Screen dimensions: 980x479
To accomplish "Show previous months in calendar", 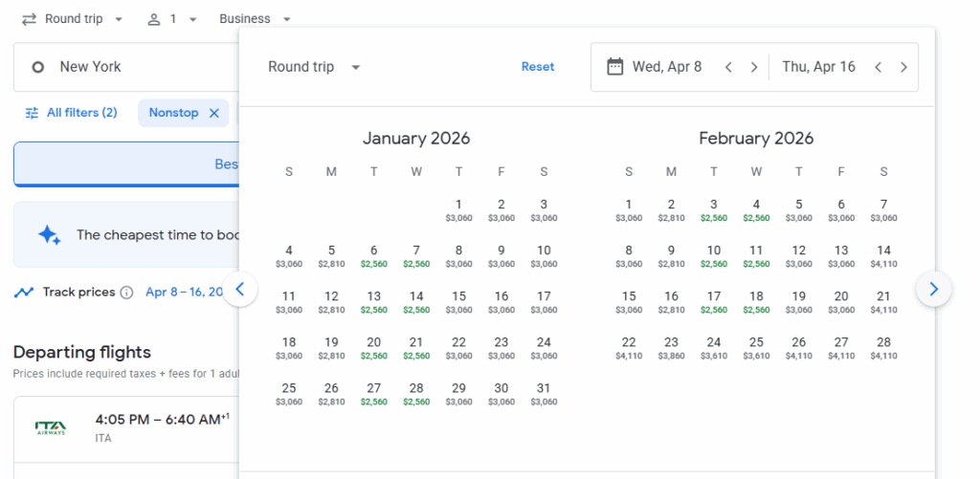I will point(240,289).
